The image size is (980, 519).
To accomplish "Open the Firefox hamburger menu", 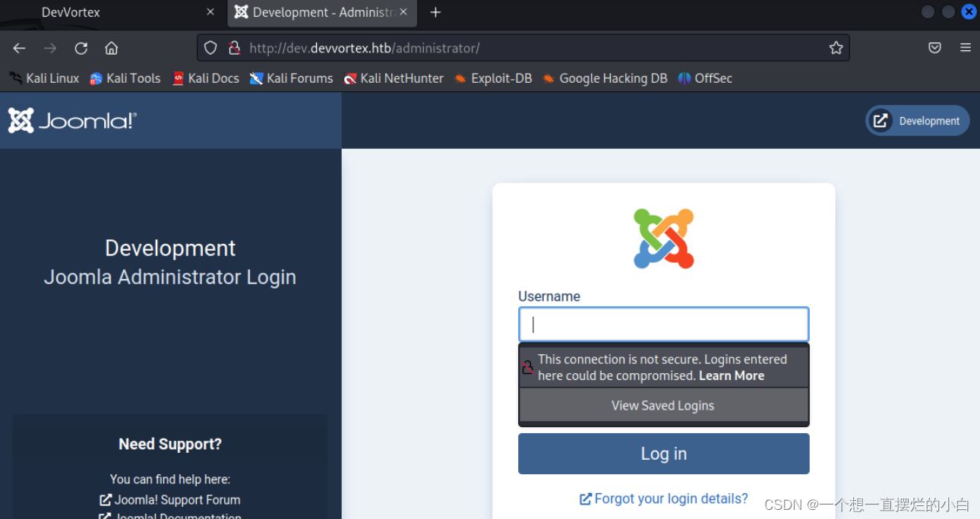I will point(966,47).
